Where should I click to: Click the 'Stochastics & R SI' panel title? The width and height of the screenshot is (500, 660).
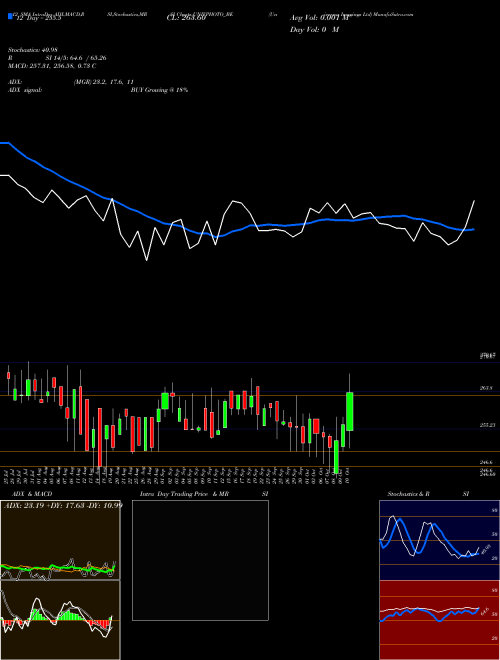[x=428, y=494]
